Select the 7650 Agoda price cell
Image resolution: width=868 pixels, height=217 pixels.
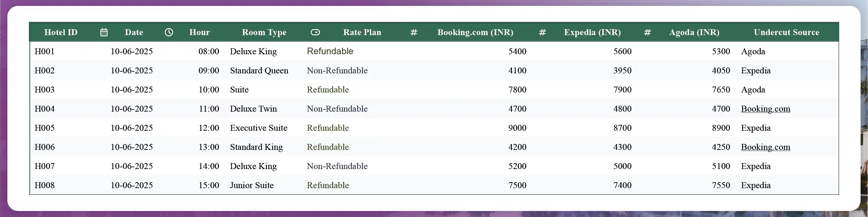pos(721,90)
